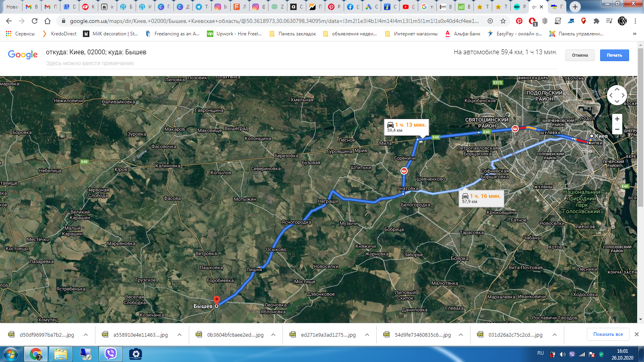Click the blue Print button
Viewport: 644px width, 362px height.
[x=615, y=55]
